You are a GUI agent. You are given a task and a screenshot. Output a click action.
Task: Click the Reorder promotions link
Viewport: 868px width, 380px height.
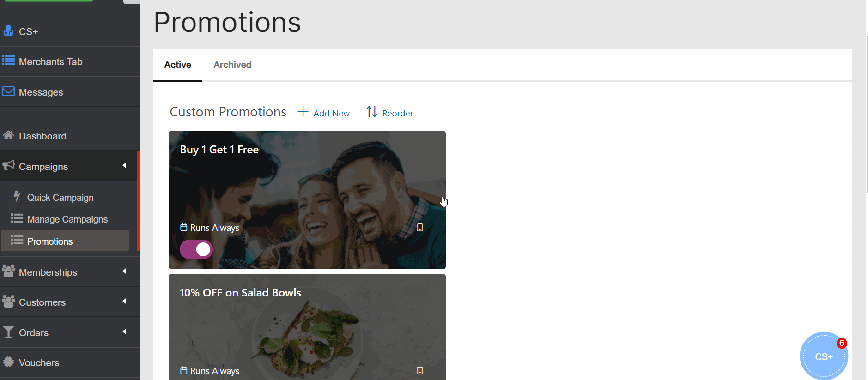[390, 112]
